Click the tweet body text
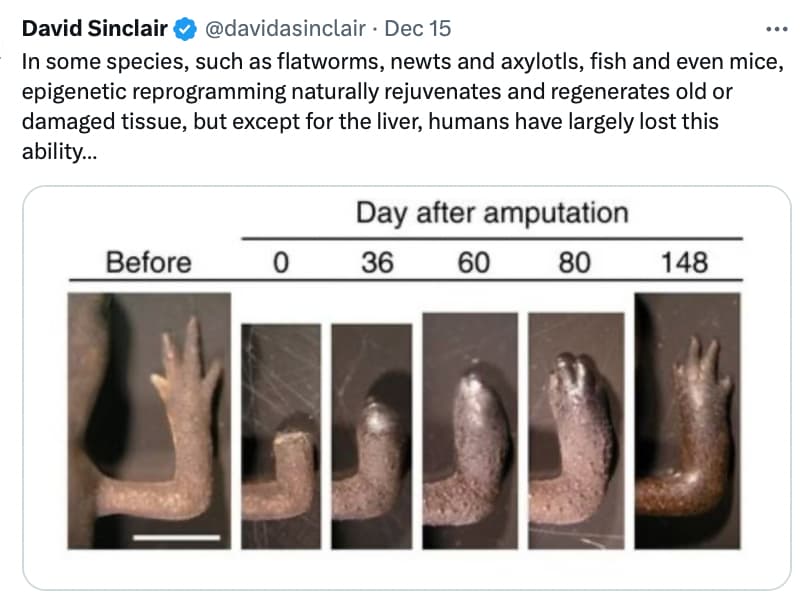This screenshot has height=606, width=810. click(x=403, y=106)
